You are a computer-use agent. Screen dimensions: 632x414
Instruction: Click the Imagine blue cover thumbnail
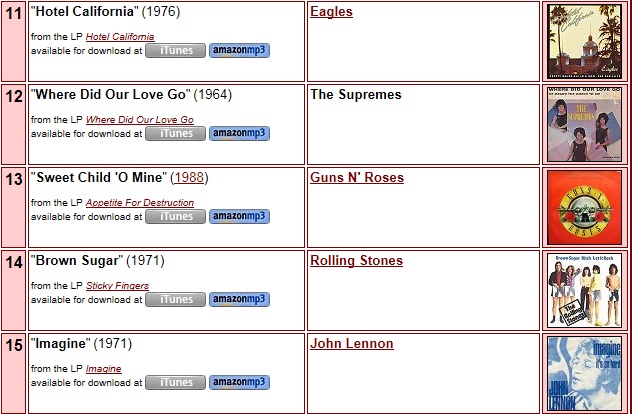583,373
